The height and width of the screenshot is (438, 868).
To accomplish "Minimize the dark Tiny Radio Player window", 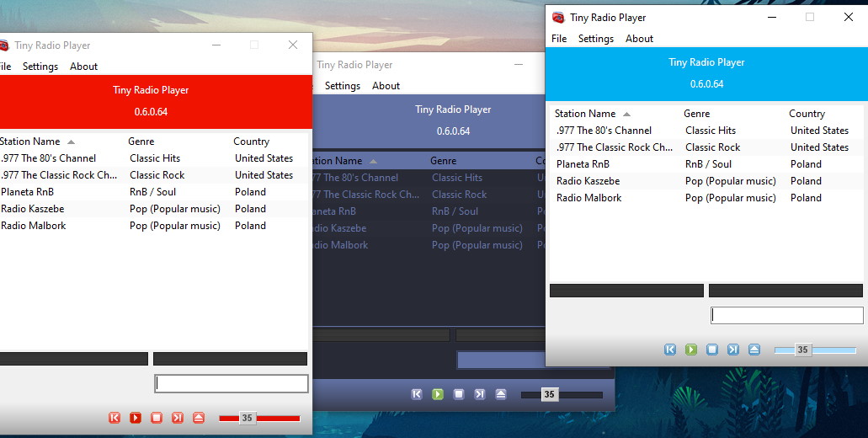I will tap(518, 65).
